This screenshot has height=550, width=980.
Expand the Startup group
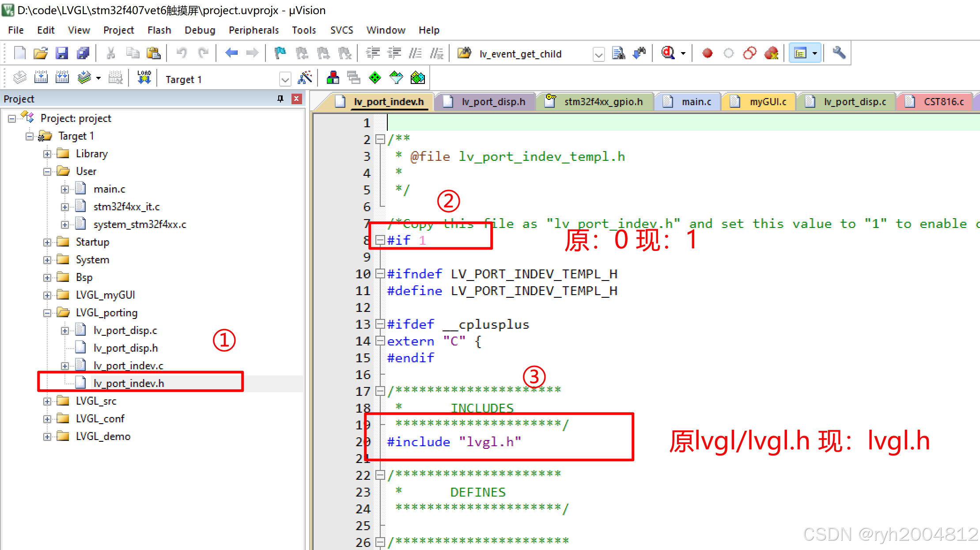[47, 242]
